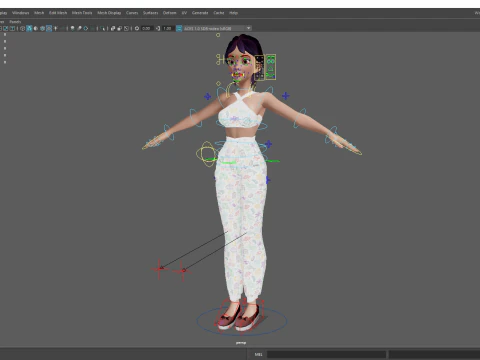Toggle motion blur in viewport
This screenshot has height=360, width=480.
(x=79, y=28)
